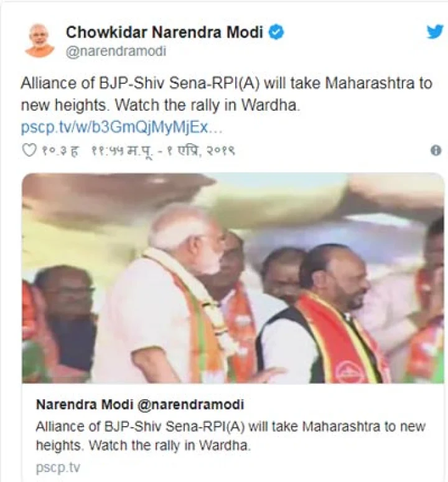Open the rally video thumbnail
Viewport: 448px width, 482px height.
(x=233, y=278)
